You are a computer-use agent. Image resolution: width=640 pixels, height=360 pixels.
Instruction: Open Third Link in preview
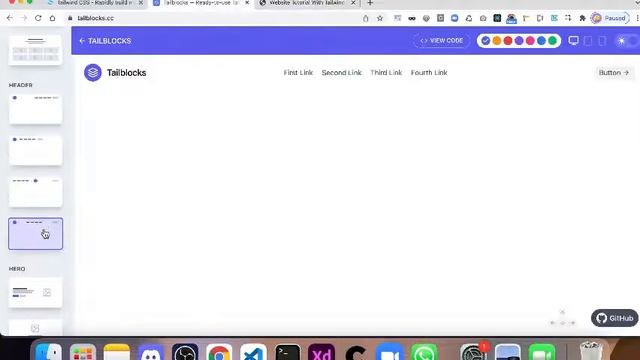[x=386, y=73]
